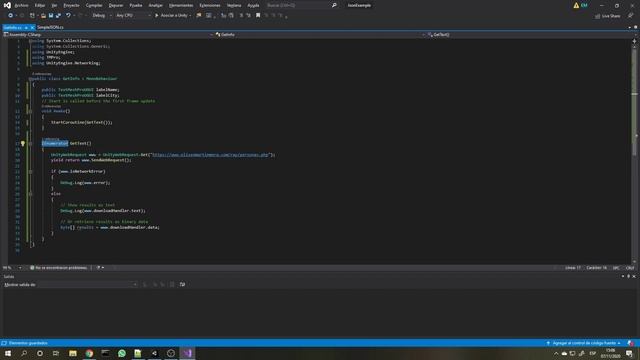Screen dimensions: 640x360
Task: Collapse the GetText method outline toggle
Action: (x=30, y=144)
